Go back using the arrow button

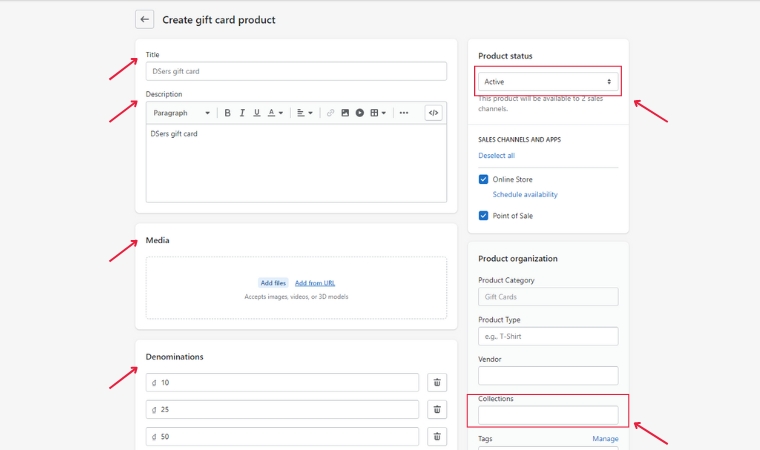pyautogui.click(x=145, y=19)
